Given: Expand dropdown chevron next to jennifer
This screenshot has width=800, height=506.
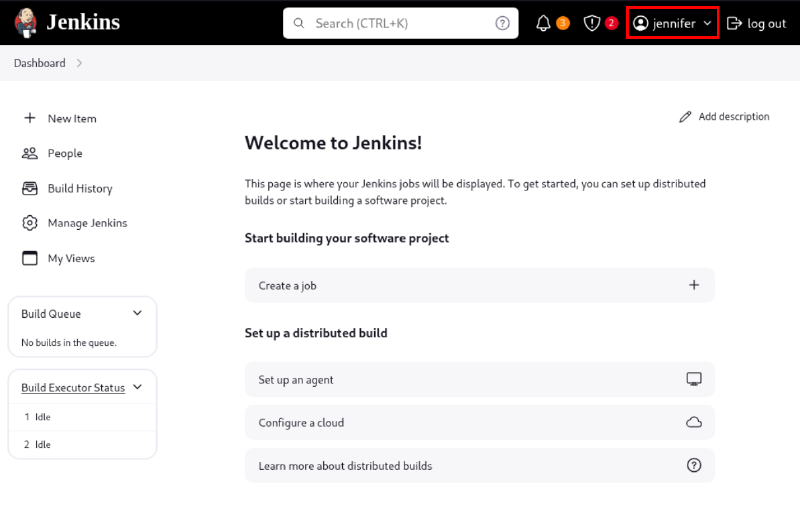Looking at the screenshot, I should [707, 23].
